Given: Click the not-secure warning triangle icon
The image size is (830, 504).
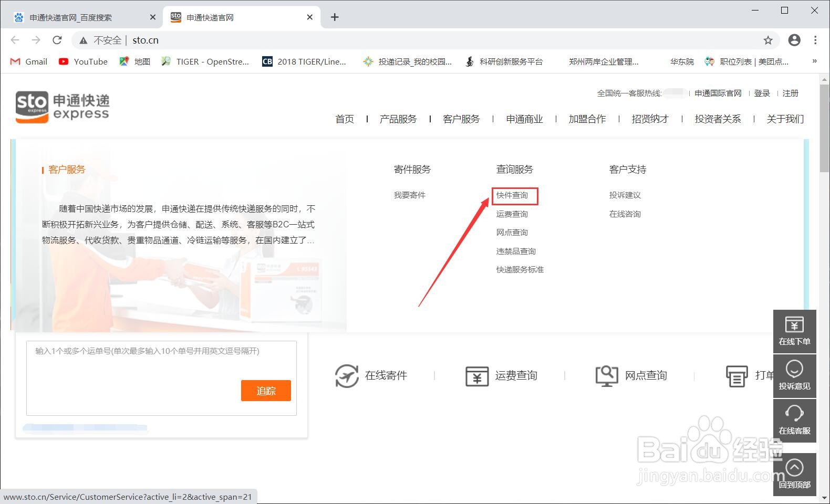Looking at the screenshot, I should pyautogui.click(x=83, y=40).
